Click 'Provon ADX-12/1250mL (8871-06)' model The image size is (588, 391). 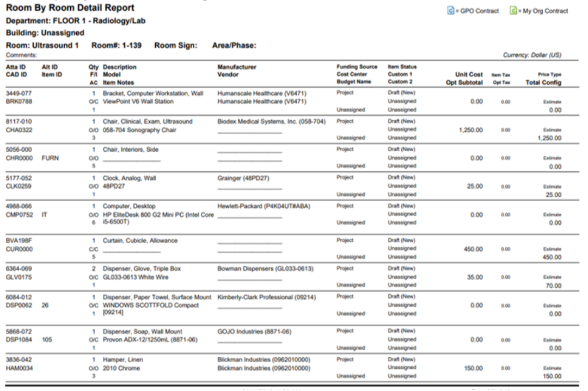click(x=150, y=340)
